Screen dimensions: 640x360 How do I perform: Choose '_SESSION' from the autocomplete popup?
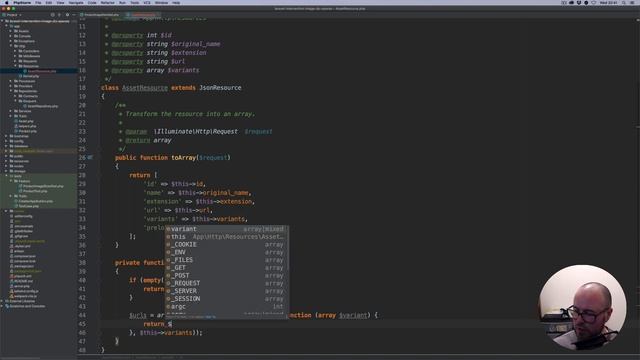point(227,299)
